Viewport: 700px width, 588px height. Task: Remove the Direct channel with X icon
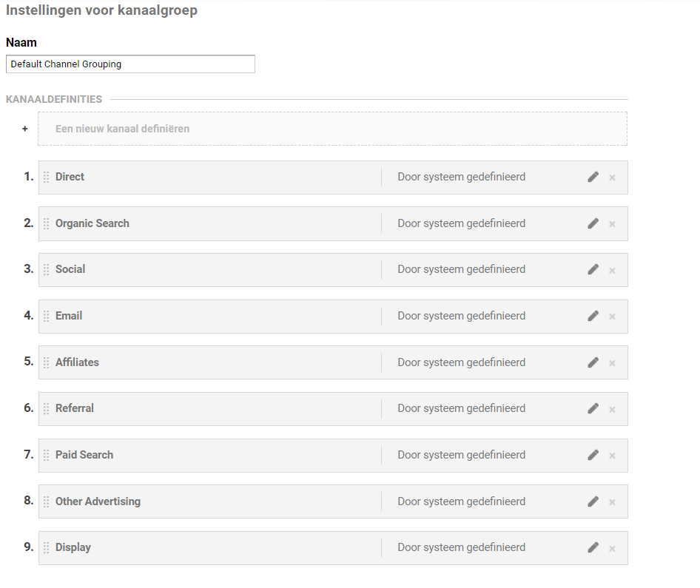coord(612,178)
